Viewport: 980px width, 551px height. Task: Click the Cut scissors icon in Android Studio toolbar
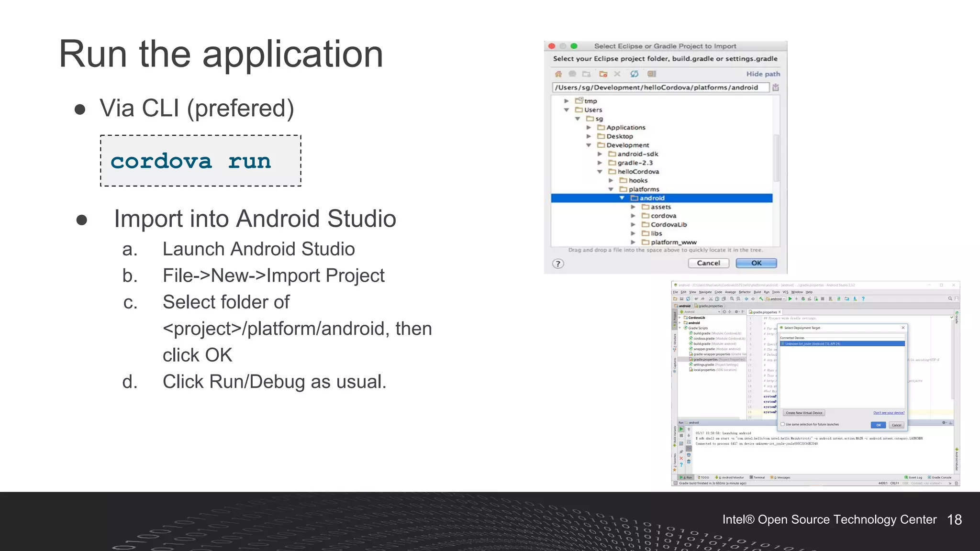711,299
